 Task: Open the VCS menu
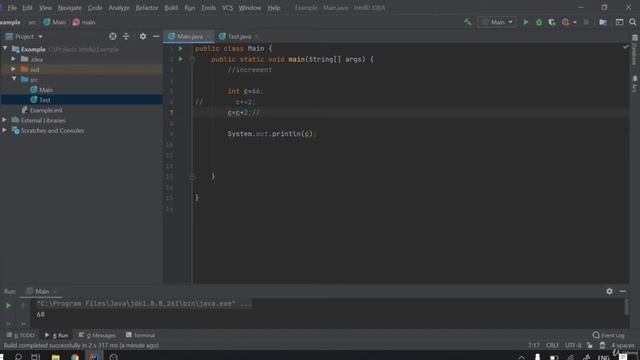click(x=227, y=8)
